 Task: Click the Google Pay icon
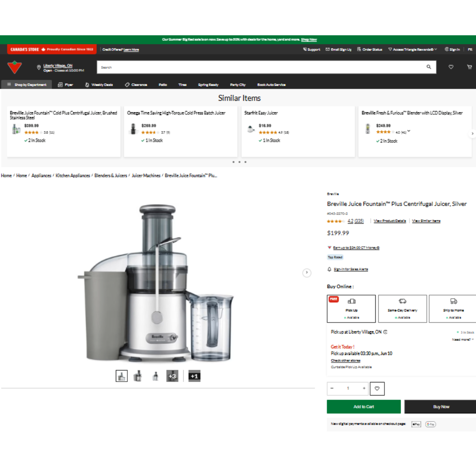(430, 424)
